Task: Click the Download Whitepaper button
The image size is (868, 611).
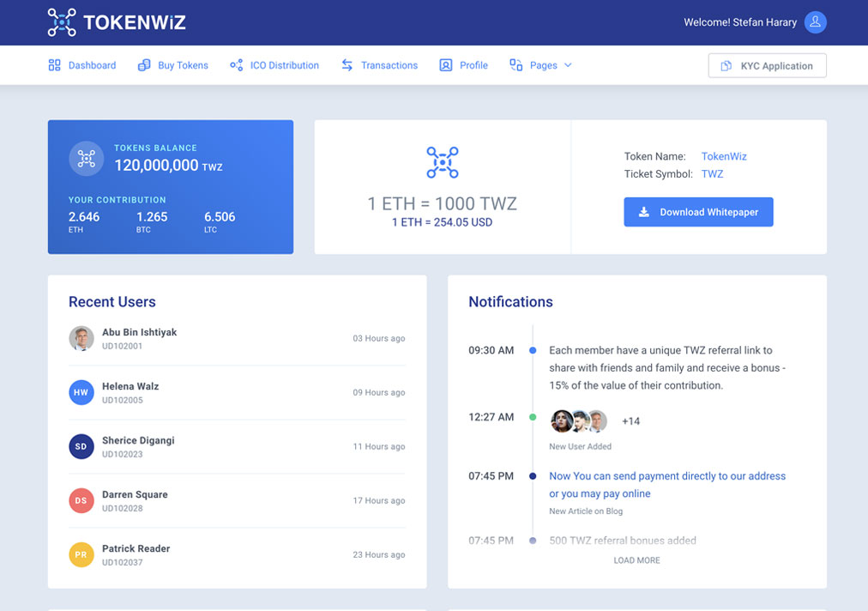Action: point(698,212)
